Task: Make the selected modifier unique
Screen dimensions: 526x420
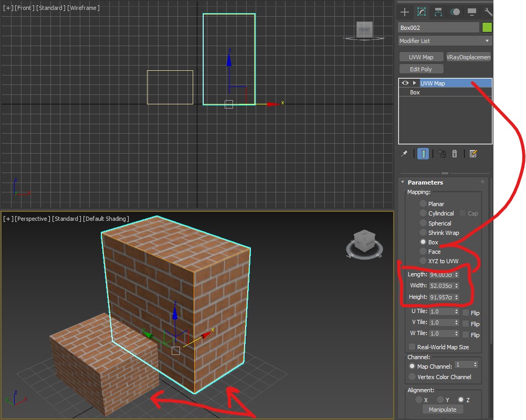Action: click(442, 154)
